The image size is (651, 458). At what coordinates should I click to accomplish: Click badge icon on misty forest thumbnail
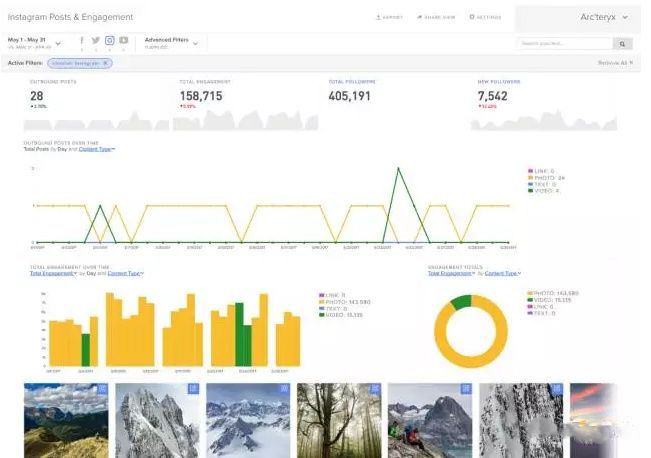click(375, 389)
